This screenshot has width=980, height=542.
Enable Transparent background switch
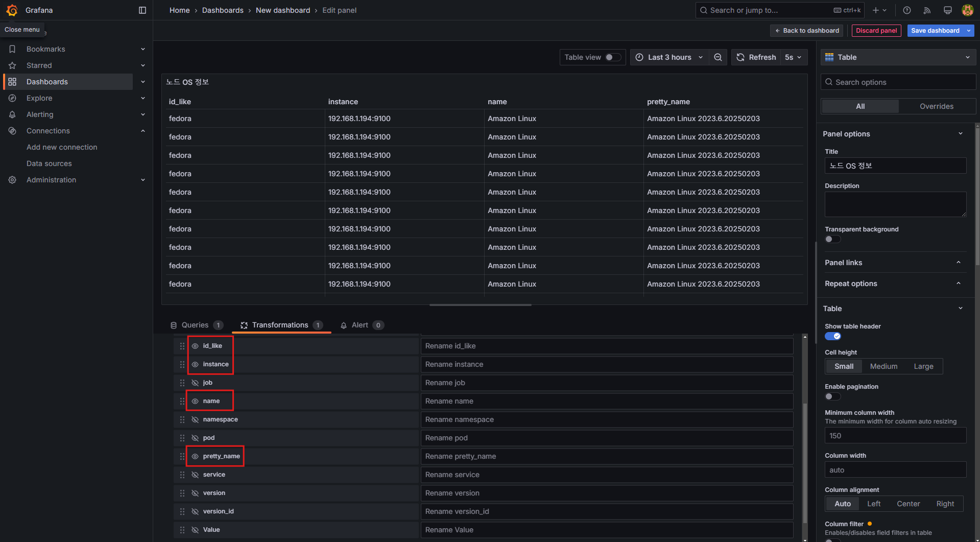(832, 239)
